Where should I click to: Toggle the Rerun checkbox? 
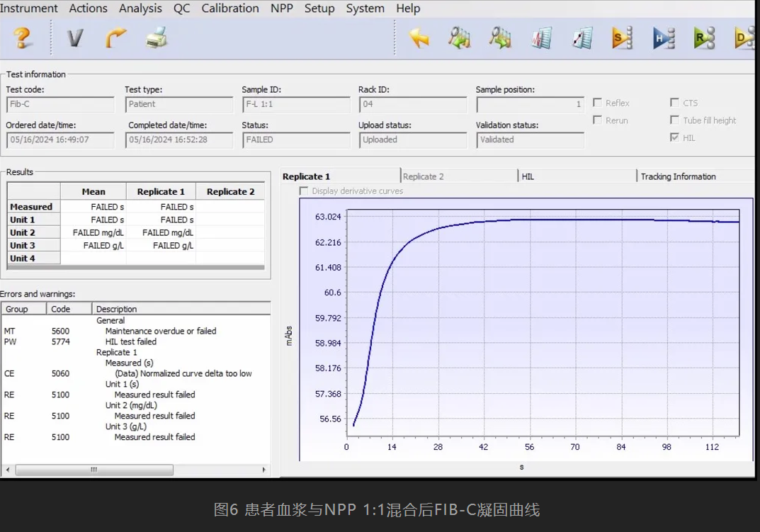click(x=598, y=120)
